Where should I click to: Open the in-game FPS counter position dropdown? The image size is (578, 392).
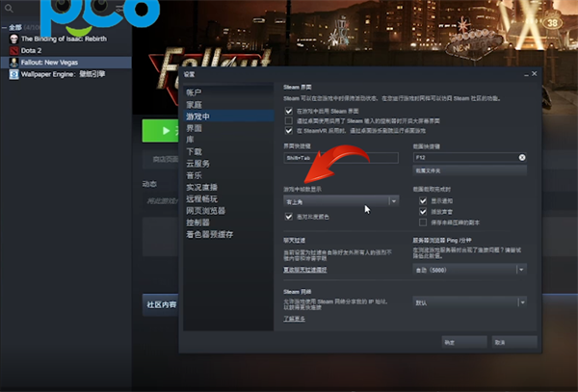coord(341,201)
